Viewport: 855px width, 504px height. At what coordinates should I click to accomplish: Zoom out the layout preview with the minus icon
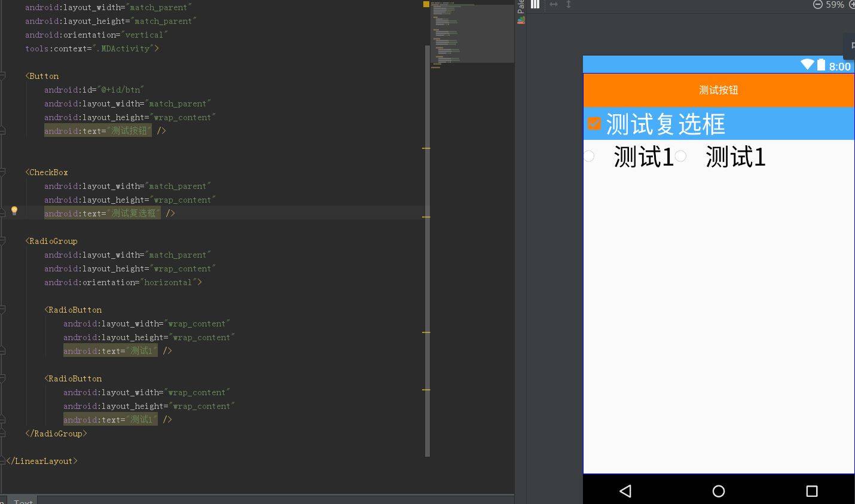coord(817,4)
